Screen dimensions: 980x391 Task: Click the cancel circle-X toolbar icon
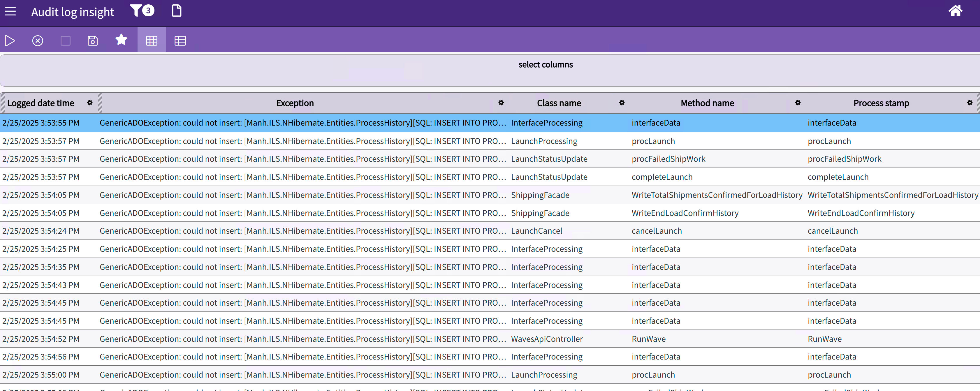tap(38, 40)
